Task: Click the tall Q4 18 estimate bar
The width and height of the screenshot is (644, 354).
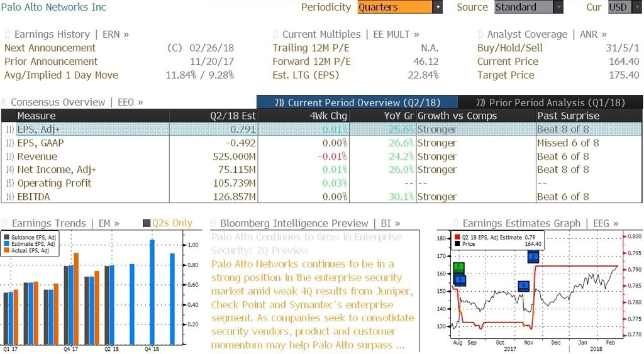Action: [152, 292]
